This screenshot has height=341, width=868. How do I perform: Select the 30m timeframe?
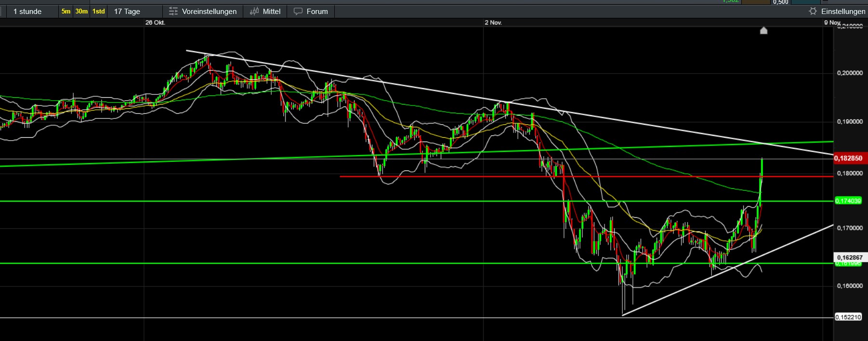pyautogui.click(x=81, y=11)
